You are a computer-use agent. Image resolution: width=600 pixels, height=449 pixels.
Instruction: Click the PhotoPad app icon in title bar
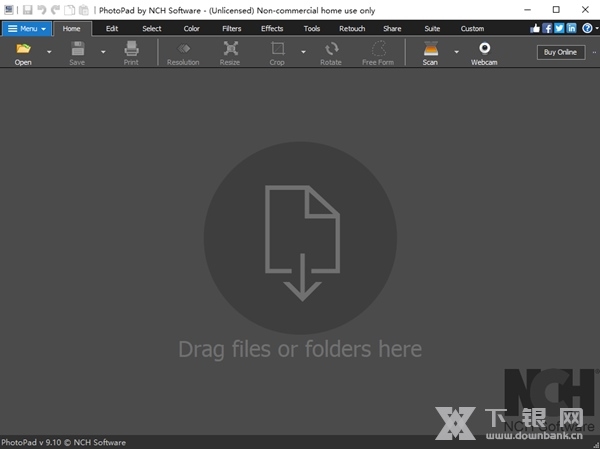pyautogui.click(x=8, y=10)
